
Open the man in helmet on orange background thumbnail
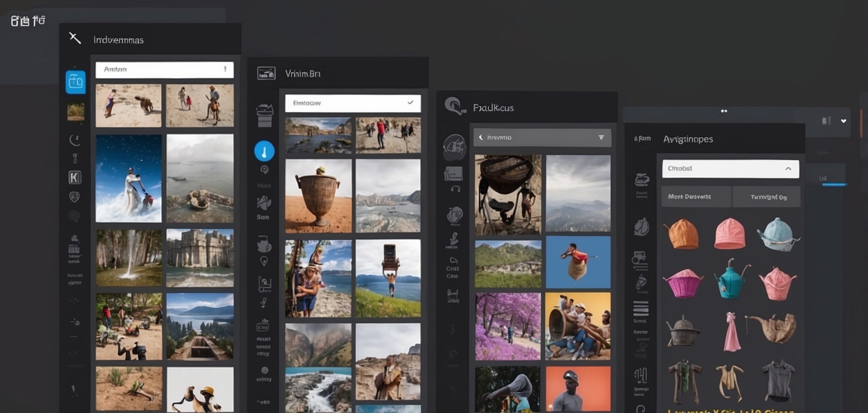tap(578, 388)
